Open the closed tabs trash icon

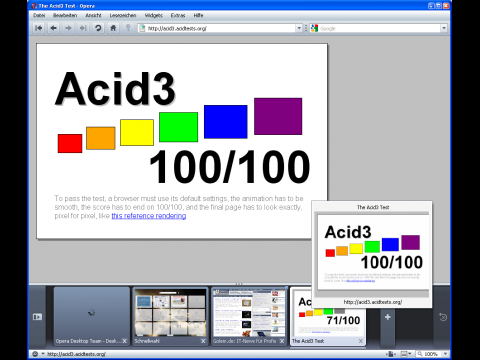click(x=443, y=317)
